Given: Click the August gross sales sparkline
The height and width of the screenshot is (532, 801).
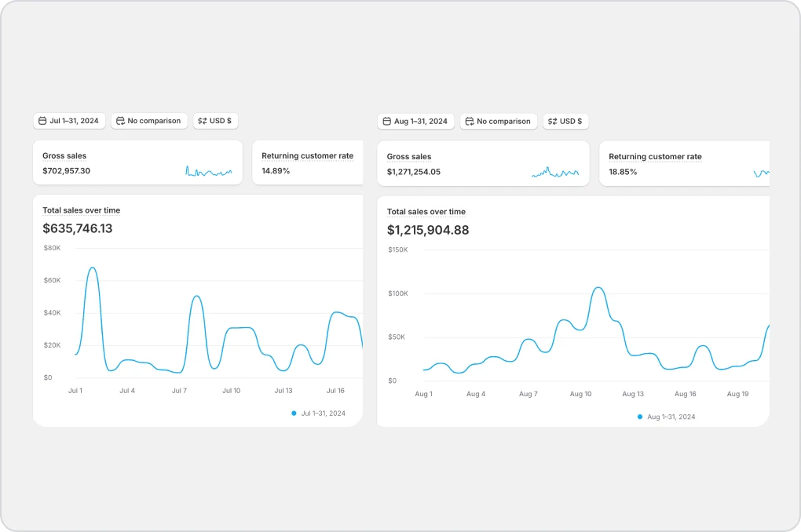Looking at the screenshot, I should [x=555, y=172].
